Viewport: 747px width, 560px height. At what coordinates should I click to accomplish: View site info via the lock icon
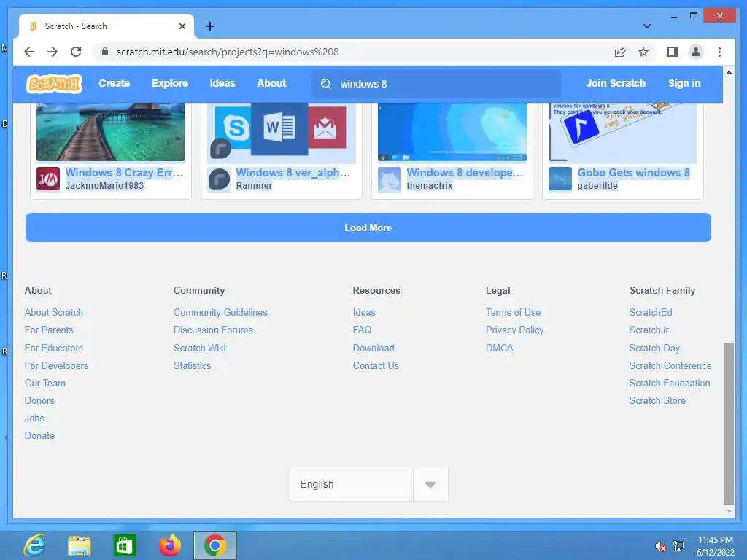tap(105, 52)
